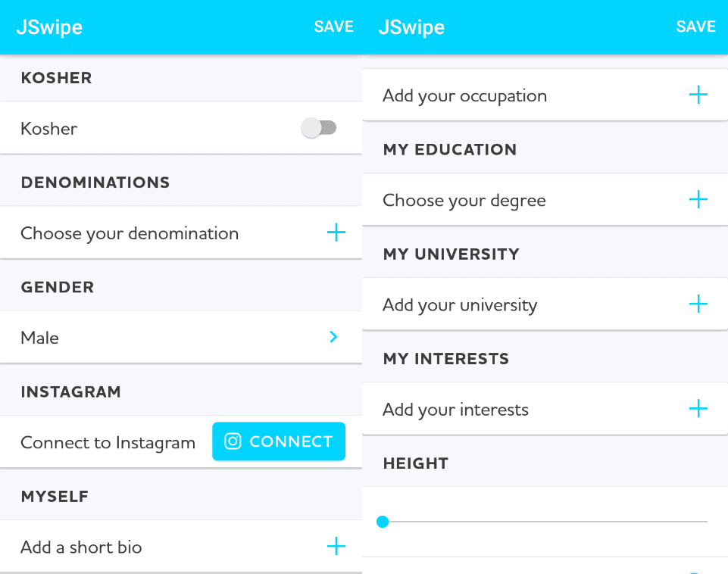Open the Choose your denomination row
The height and width of the screenshot is (574, 728).
click(181, 232)
